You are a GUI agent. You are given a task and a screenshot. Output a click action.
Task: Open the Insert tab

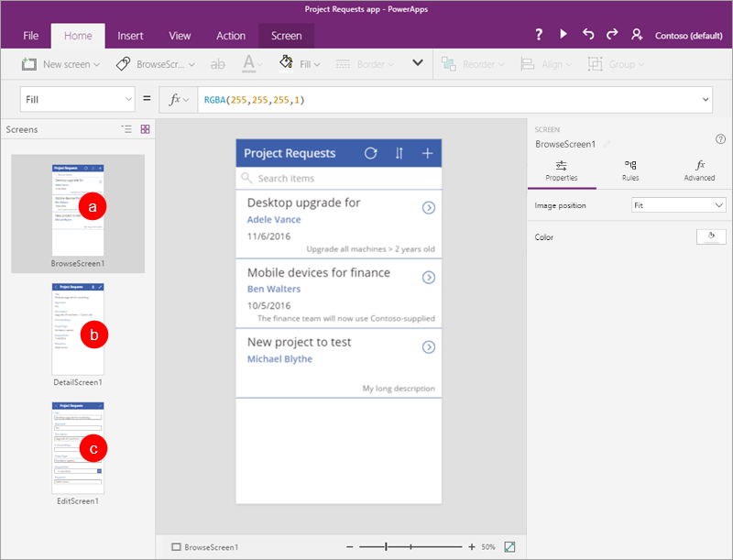coord(130,36)
